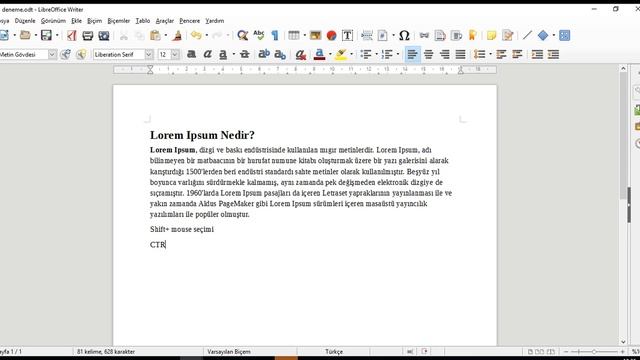Toggle bold formatting
This screenshot has width=640, height=360.
(x=191, y=54)
